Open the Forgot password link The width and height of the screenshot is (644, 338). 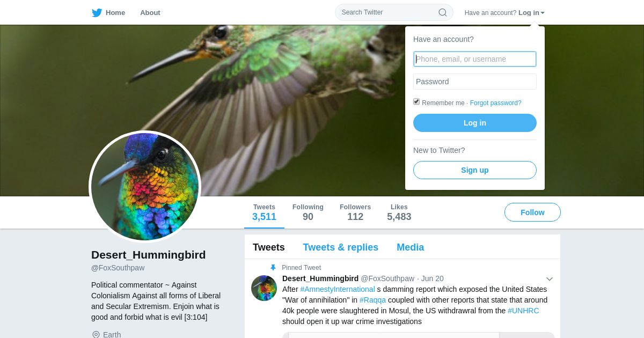(x=496, y=103)
